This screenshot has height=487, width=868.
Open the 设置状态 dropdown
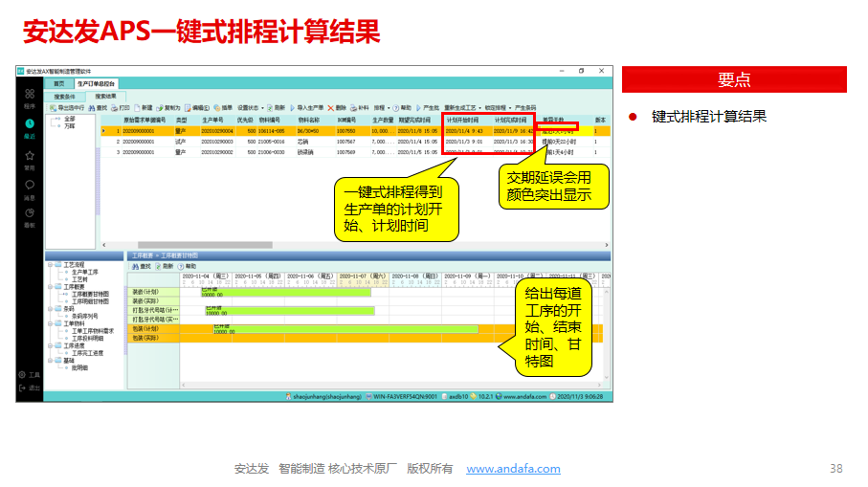(250, 108)
